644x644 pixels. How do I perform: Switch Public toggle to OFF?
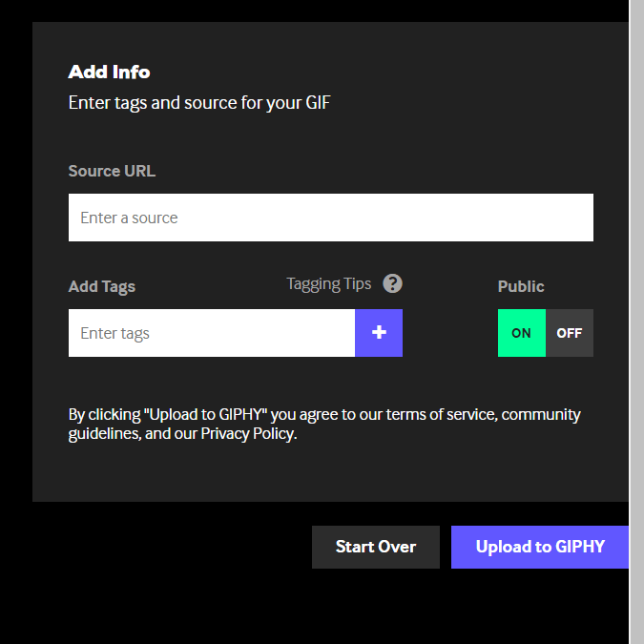point(570,333)
